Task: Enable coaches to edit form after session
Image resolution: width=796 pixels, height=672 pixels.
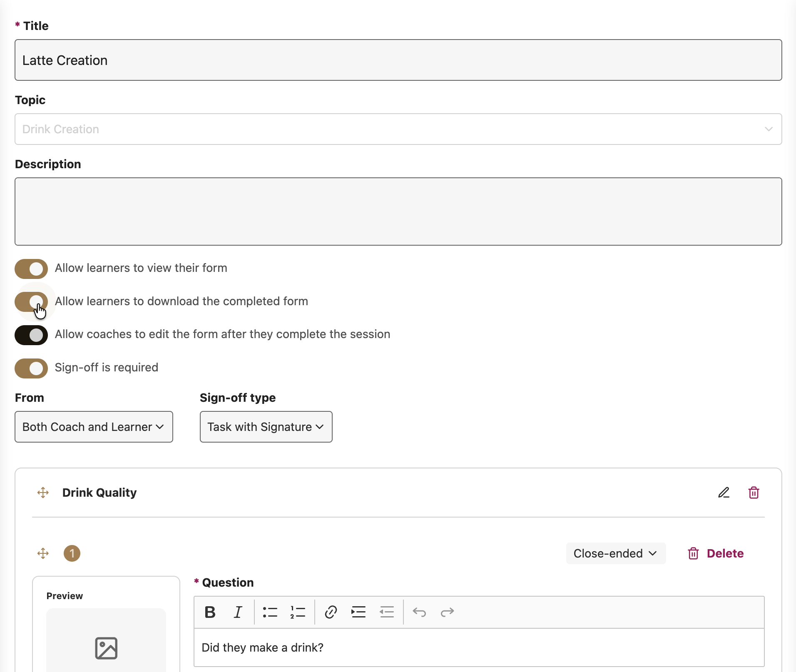Action: pyautogui.click(x=31, y=335)
